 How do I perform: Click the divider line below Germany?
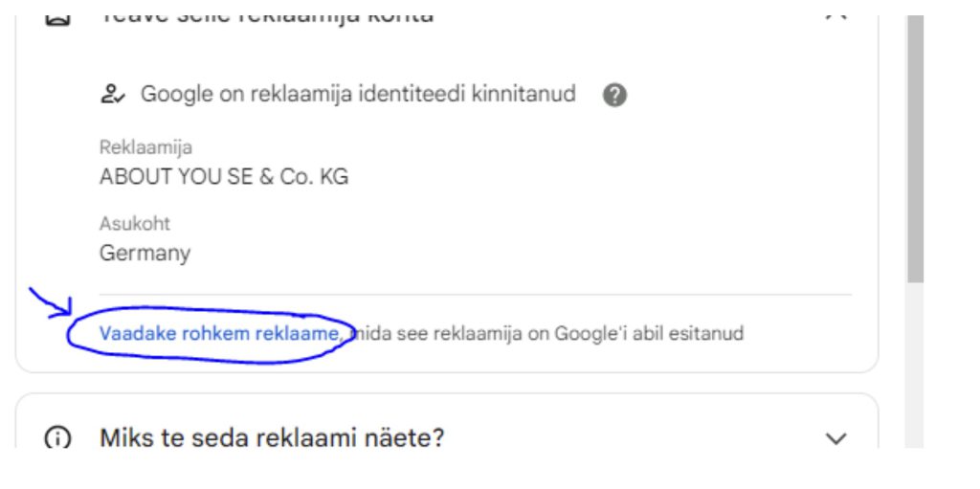click(x=475, y=294)
